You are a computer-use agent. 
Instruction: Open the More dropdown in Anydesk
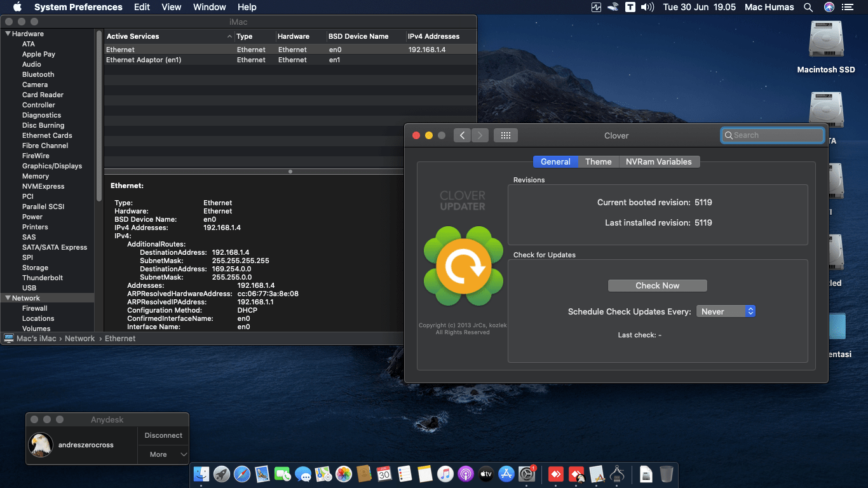[163, 454]
